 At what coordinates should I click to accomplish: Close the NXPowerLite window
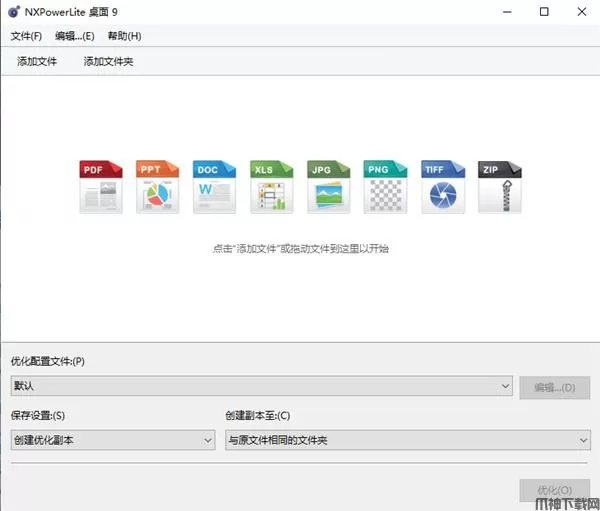click(x=582, y=12)
